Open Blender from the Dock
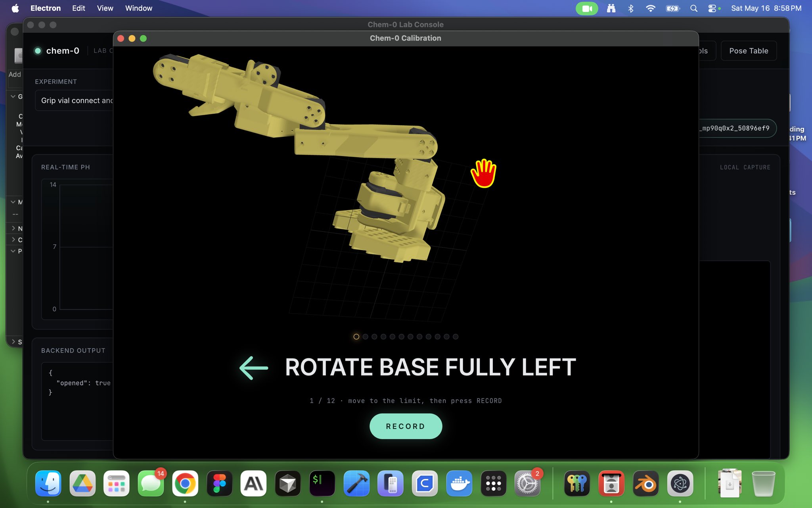 click(646, 483)
